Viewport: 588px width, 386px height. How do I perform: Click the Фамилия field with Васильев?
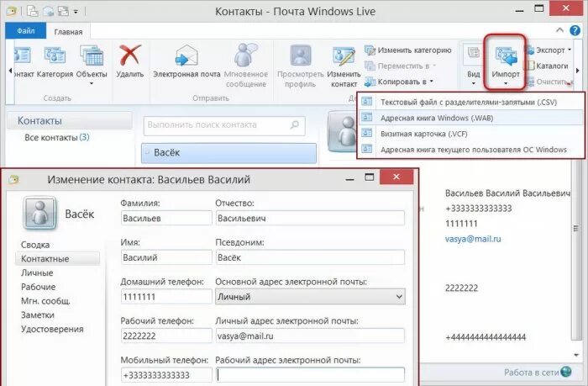tap(166, 218)
